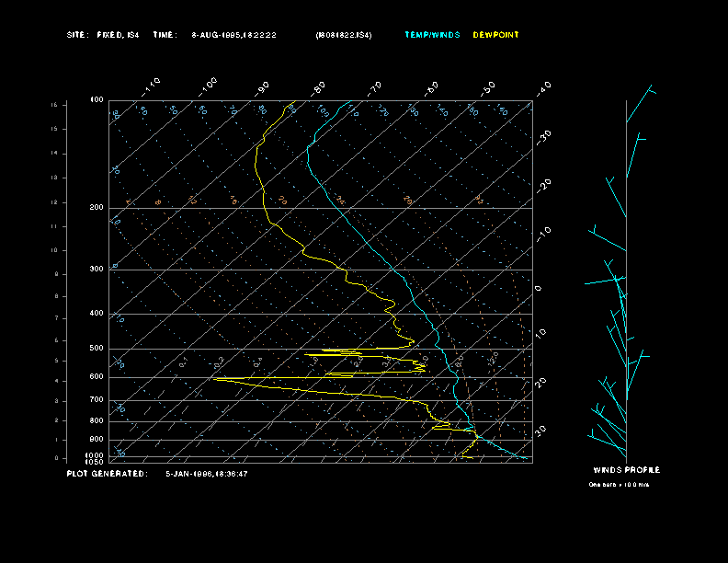
Task: Click the 14 tick on altitude scale
Action: pyautogui.click(x=54, y=154)
